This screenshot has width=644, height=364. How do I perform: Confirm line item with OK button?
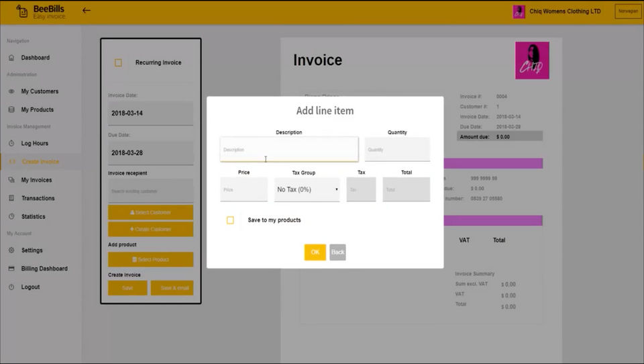(x=315, y=252)
